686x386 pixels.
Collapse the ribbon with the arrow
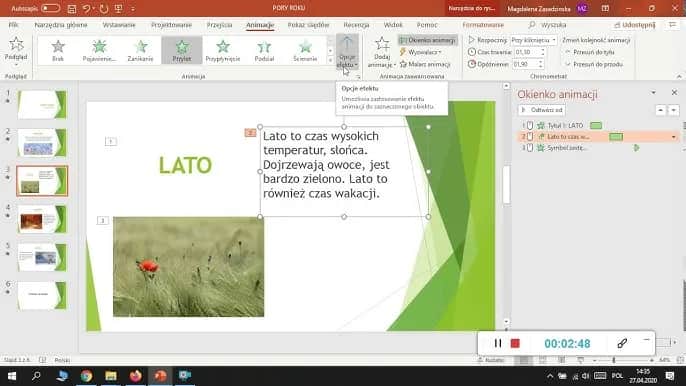click(679, 76)
